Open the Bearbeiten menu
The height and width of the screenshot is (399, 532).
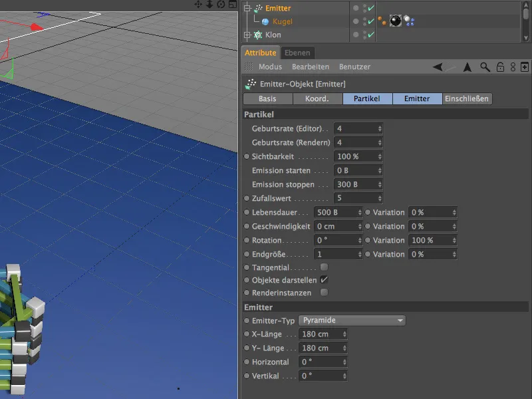point(311,67)
